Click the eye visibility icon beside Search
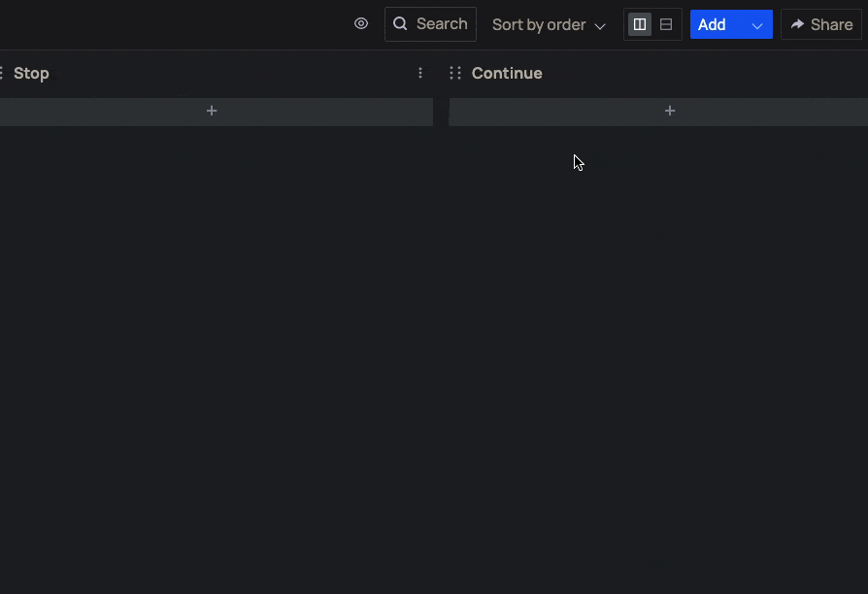The height and width of the screenshot is (594, 868). click(x=361, y=24)
